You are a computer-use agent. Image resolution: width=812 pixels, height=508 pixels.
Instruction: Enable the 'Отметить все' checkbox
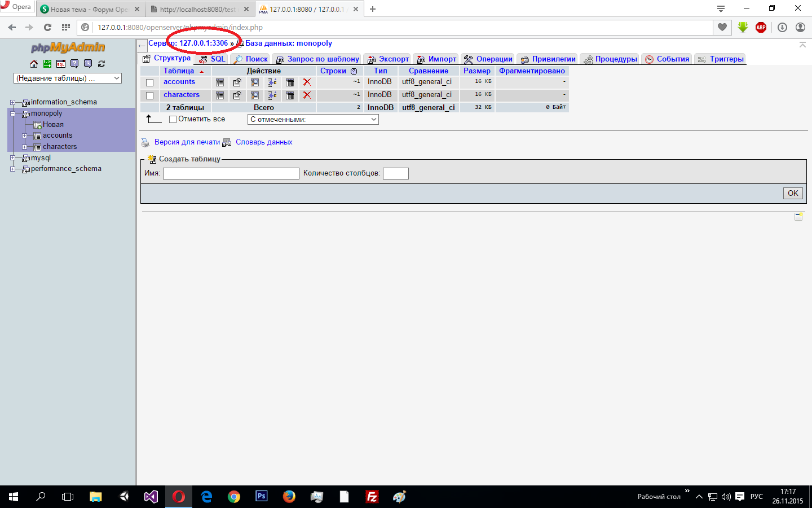click(173, 119)
